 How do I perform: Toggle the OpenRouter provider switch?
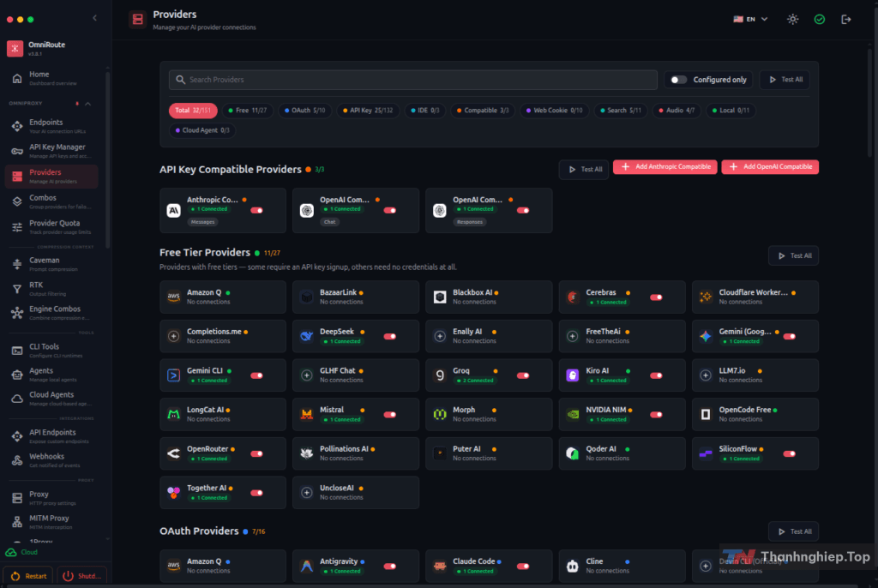click(x=257, y=454)
